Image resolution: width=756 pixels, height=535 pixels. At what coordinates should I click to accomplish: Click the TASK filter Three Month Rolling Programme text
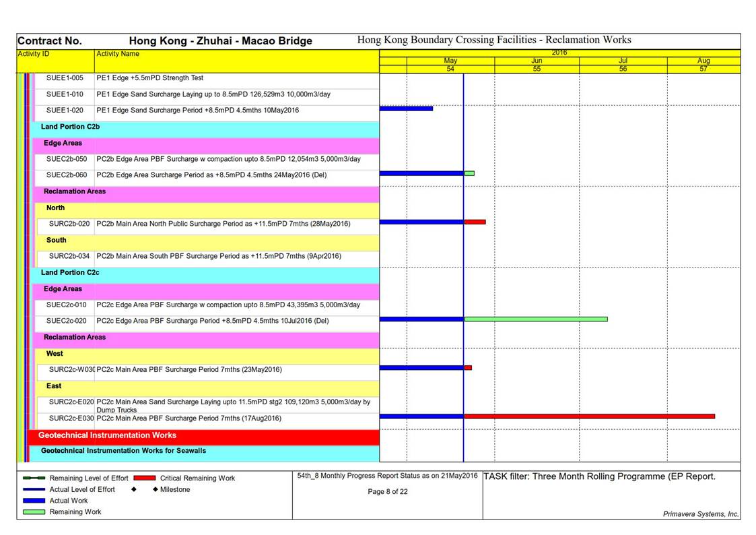tap(600, 476)
